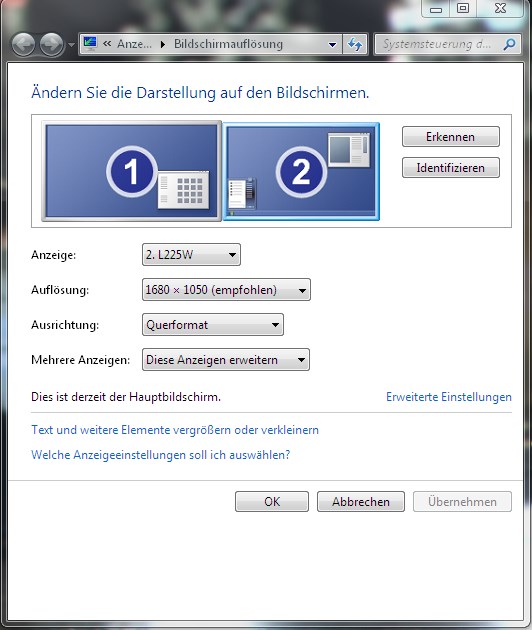This screenshot has height=630, width=532.
Task: Click the Abbrechen button
Action: [x=361, y=501]
